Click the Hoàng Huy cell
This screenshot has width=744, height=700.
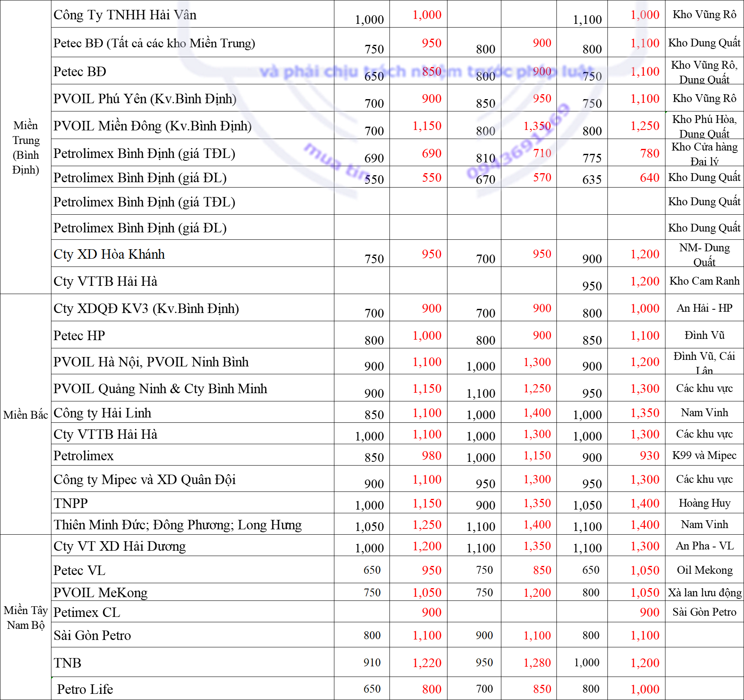(x=705, y=503)
